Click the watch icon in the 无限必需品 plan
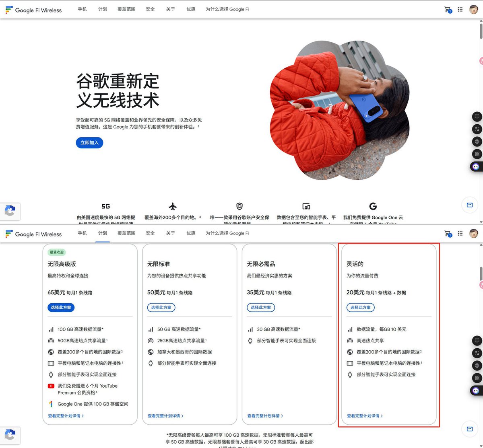483x448 pixels. click(250, 341)
